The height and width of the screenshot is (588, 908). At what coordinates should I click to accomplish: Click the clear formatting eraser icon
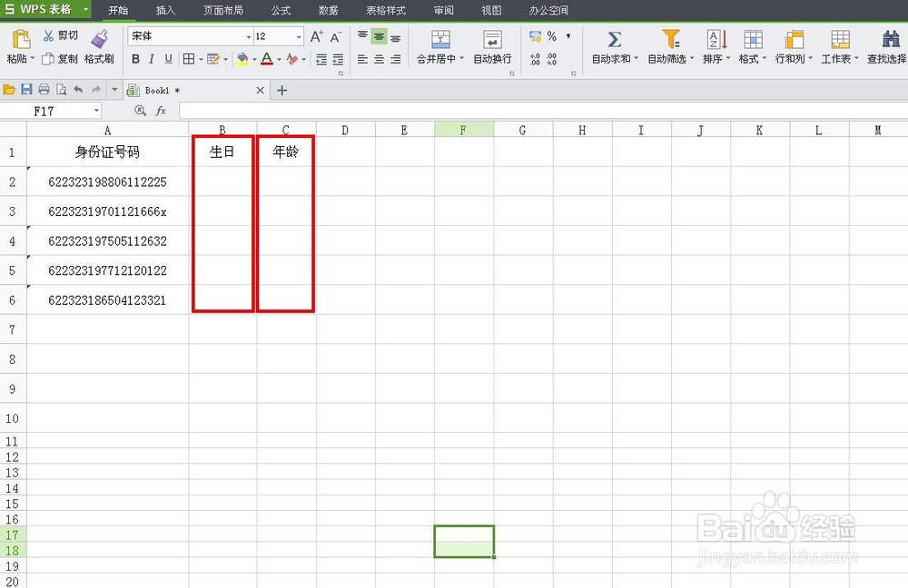(x=292, y=59)
